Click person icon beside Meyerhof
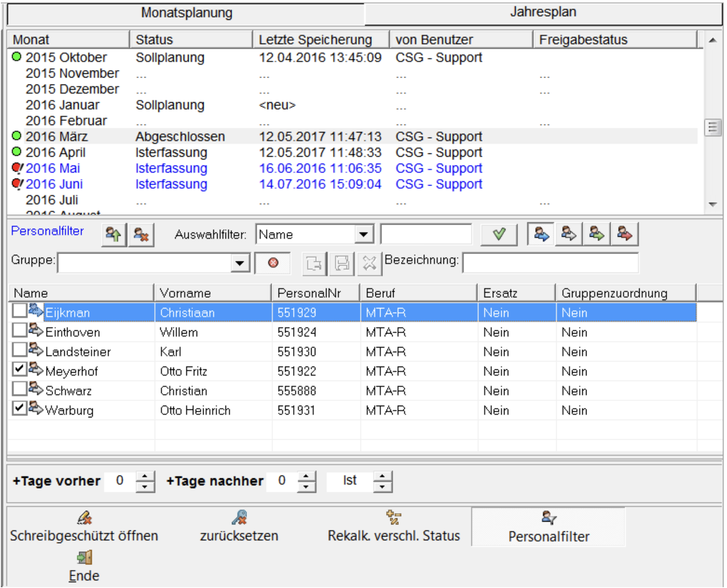 [36, 369]
